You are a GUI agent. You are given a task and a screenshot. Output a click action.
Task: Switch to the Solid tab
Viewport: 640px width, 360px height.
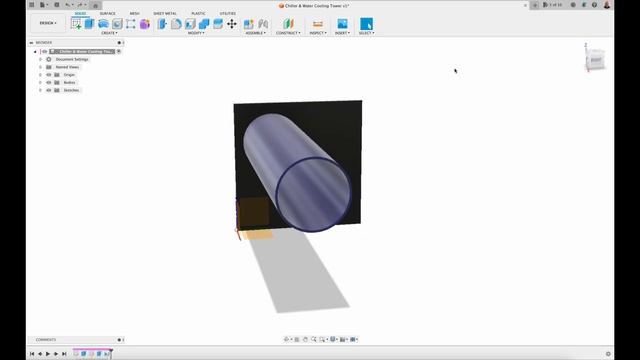click(80, 13)
